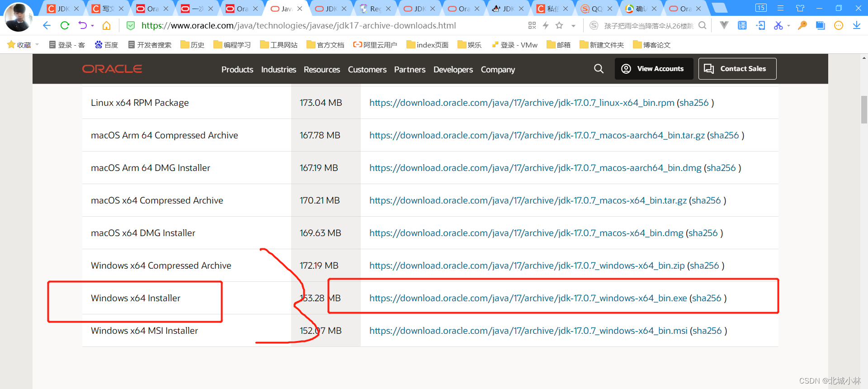
Task: Open the 官方文档 bookmark folder
Action: (325, 44)
